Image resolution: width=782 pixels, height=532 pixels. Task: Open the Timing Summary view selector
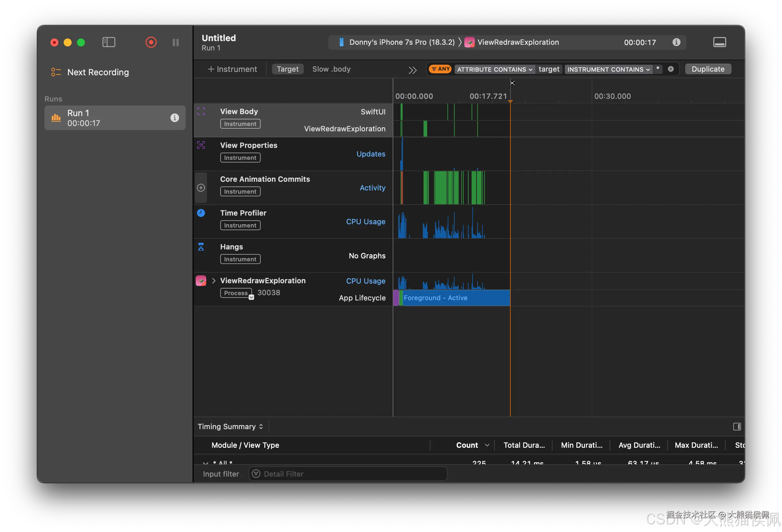(x=230, y=427)
